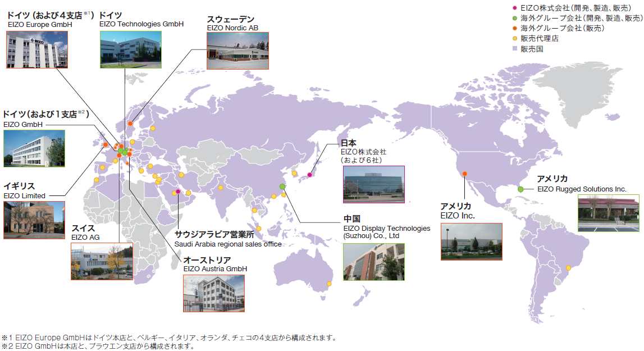644x351 pixels.
Task: Click the '中国' heading
Action: [351, 218]
